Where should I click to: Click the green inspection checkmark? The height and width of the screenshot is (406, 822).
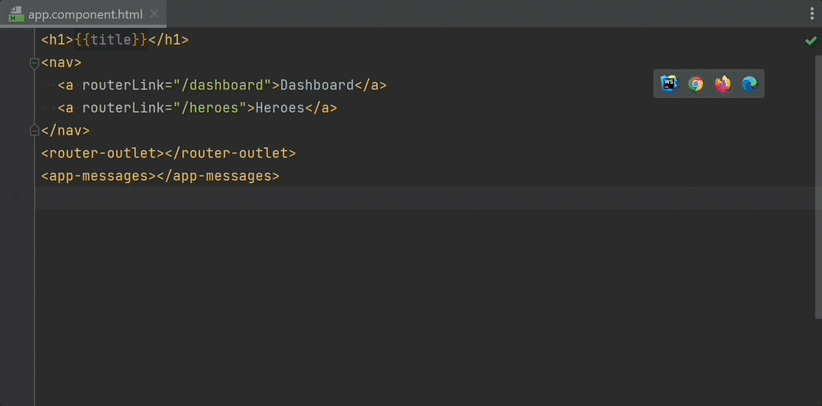tap(810, 41)
